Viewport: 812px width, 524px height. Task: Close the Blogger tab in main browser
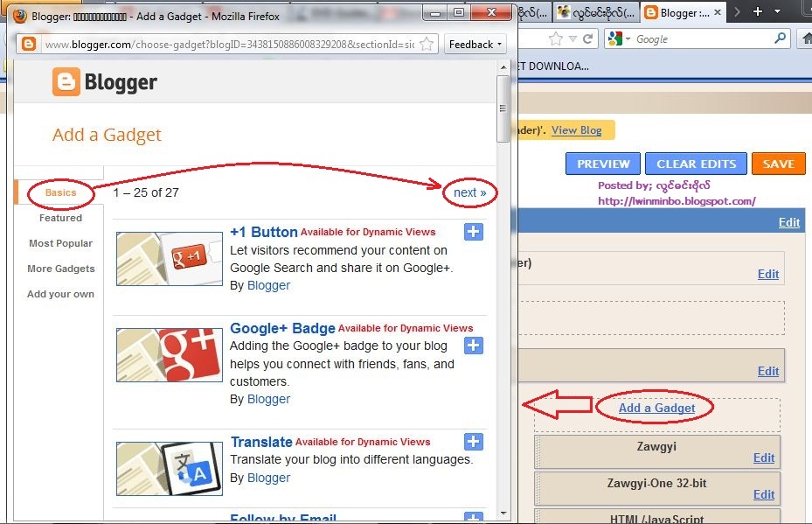[718, 12]
